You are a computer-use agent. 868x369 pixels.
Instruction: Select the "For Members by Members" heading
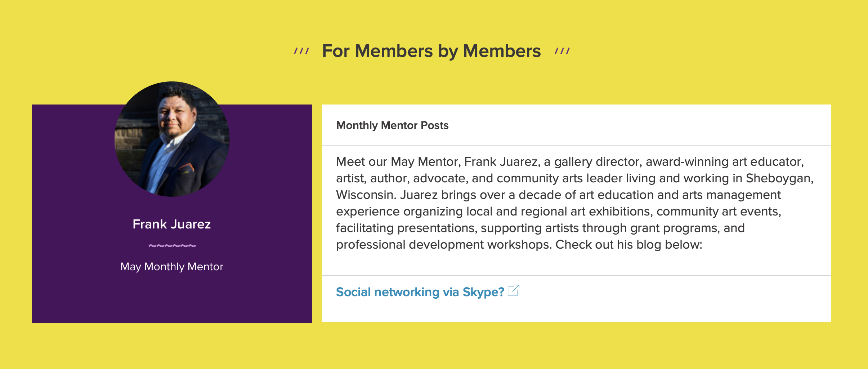pos(431,51)
